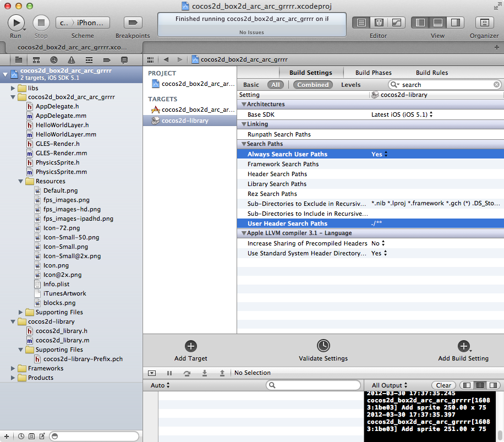Open the Scheme selector
Viewport: 504px width, 442px height.
point(83,23)
